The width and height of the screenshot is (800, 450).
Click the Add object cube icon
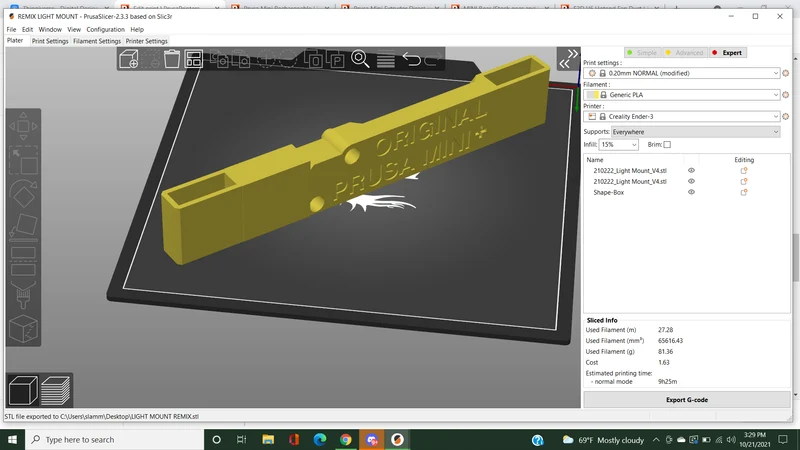point(129,59)
